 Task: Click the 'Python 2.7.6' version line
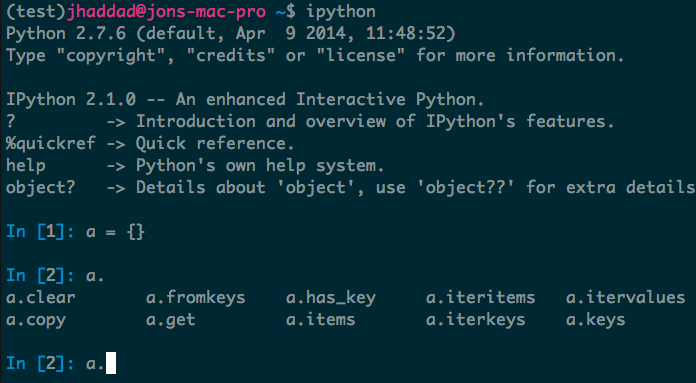coord(66,34)
